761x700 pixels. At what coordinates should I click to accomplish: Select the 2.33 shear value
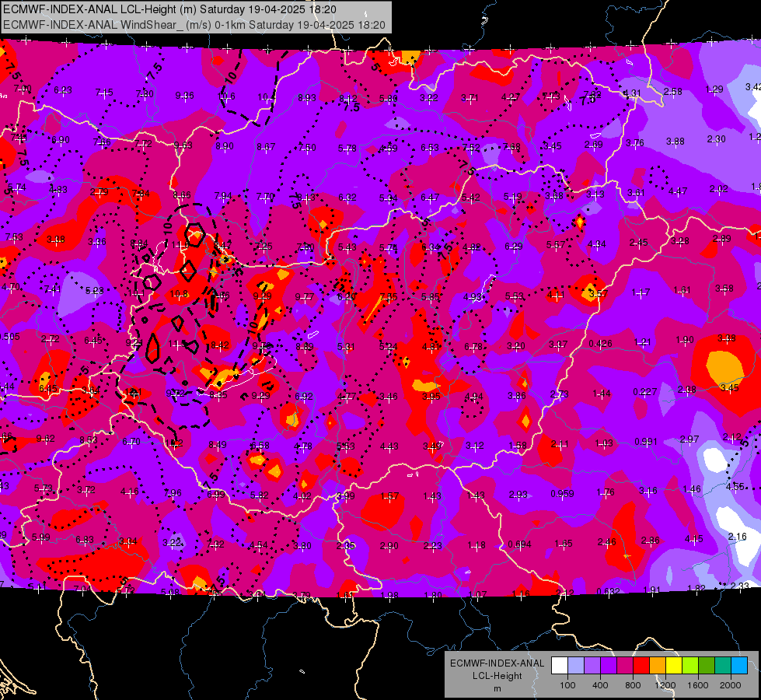tap(740, 586)
